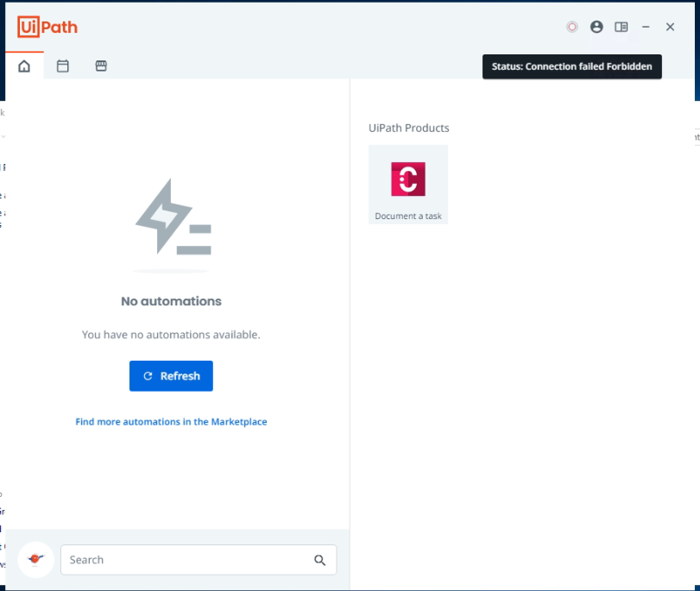Select the UiPath Products heading

408,128
